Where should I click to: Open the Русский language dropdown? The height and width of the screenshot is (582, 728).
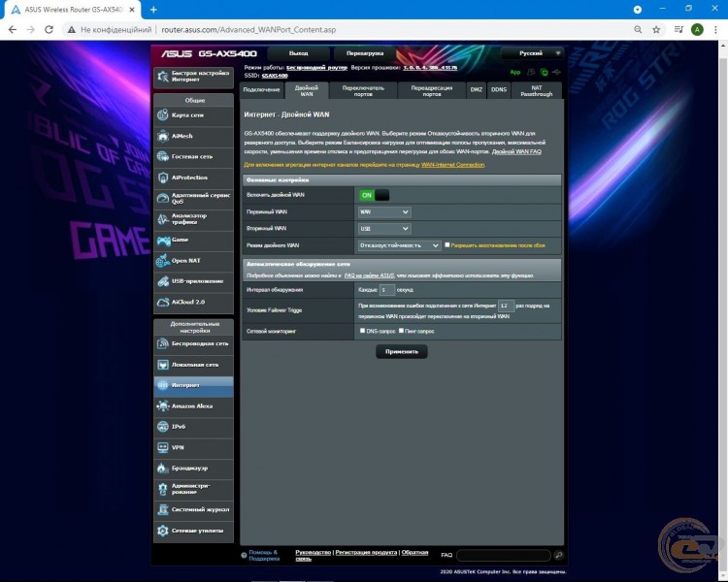coord(533,53)
